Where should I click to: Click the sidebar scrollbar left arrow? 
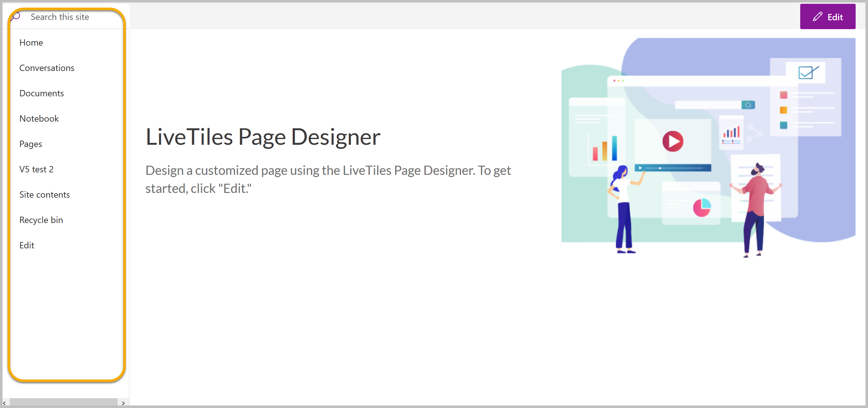point(5,403)
